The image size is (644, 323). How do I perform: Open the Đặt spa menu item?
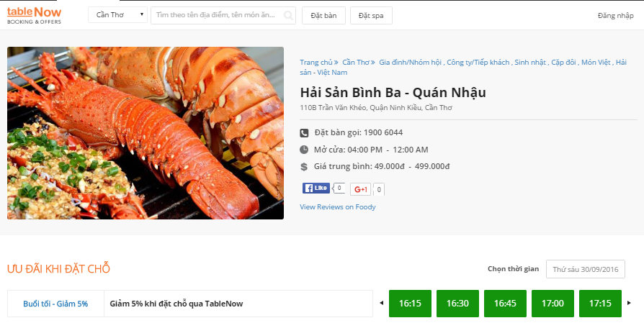(x=371, y=16)
